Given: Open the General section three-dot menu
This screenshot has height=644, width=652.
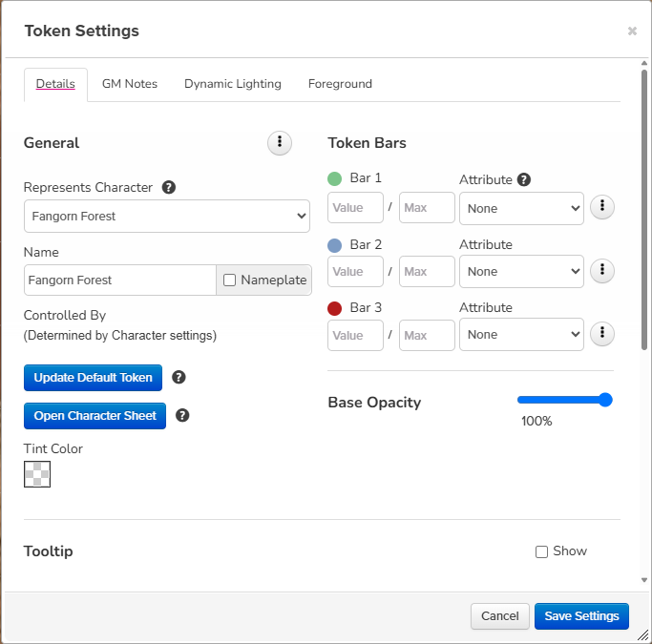Looking at the screenshot, I should coord(280,143).
